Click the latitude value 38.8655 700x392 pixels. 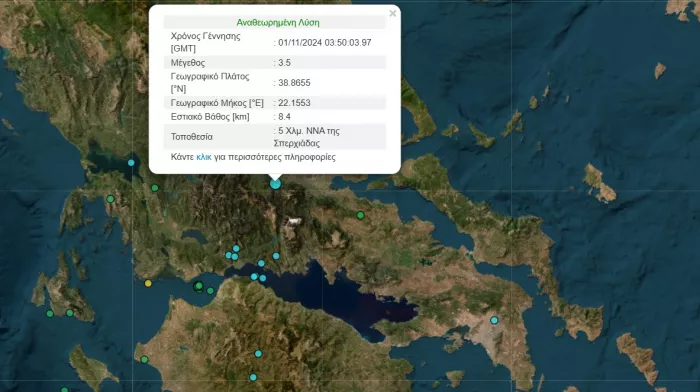click(x=294, y=83)
